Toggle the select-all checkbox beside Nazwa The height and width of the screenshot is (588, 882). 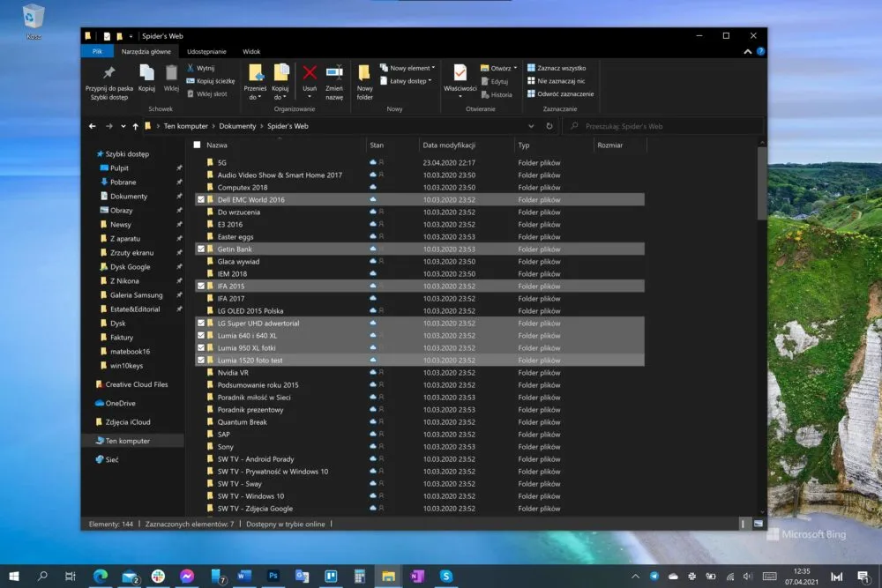(197, 145)
